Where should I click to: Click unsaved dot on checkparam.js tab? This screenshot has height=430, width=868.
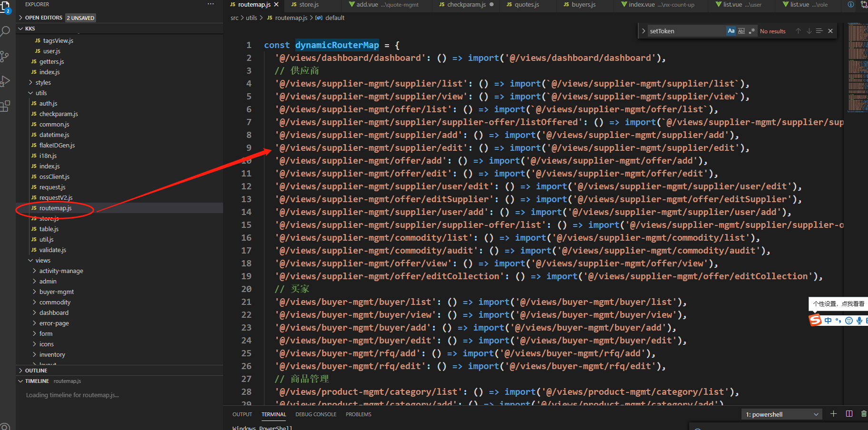pos(491,4)
